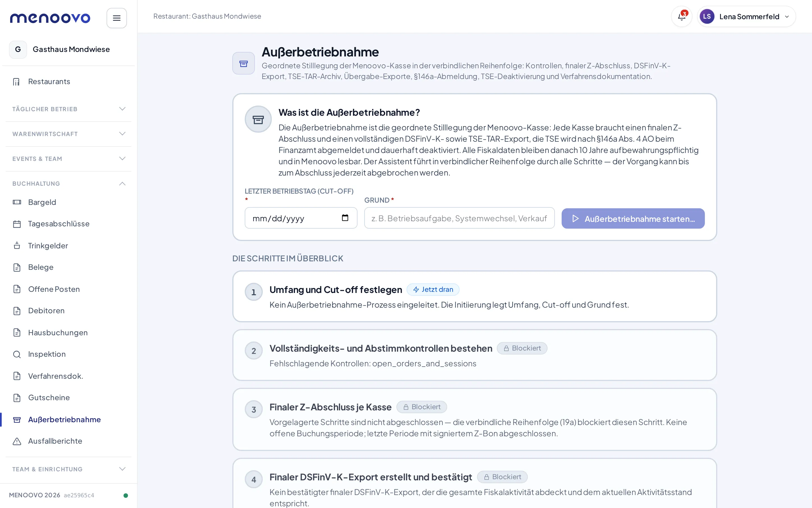Click the Verfahrensdok. document icon
Viewport: 812px width, 508px height.
[x=17, y=376]
